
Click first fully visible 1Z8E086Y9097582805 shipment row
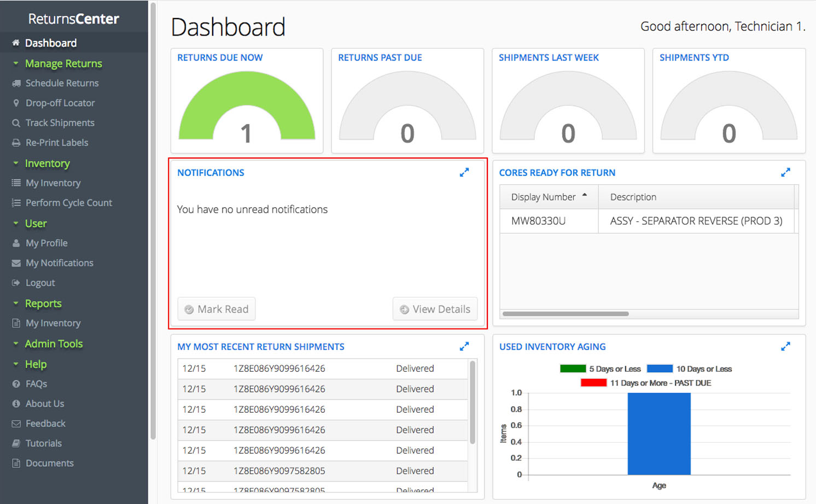(x=323, y=471)
